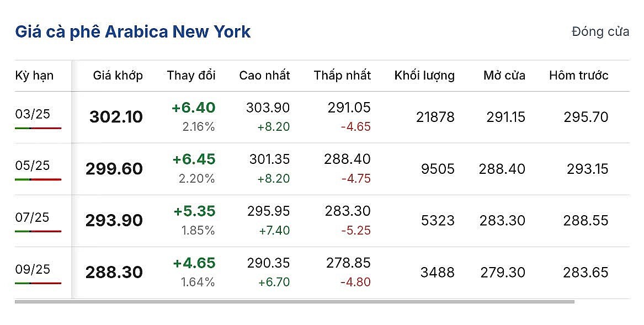The height and width of the screenshot is (325, 644).
Task: Click the 'Thay đổi' column header
Action: pyautogui.click(x=191, y=76)
